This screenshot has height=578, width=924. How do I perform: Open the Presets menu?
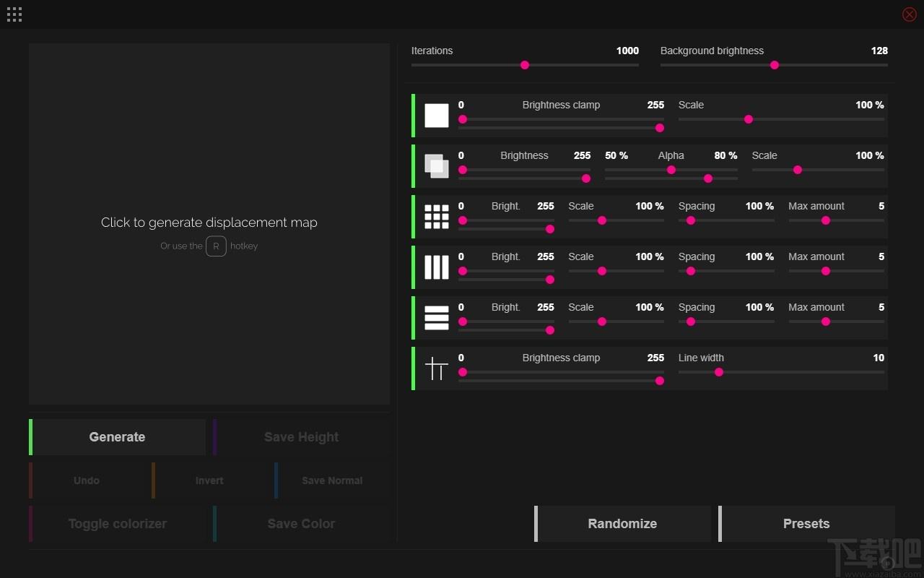click(x=807, y=524)
